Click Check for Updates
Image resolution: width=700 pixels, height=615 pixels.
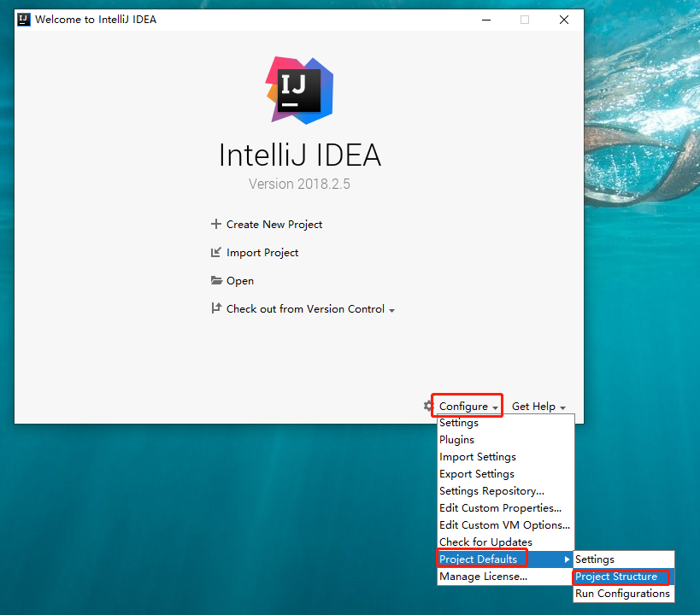pyautogui.click(x=505, y=542)
